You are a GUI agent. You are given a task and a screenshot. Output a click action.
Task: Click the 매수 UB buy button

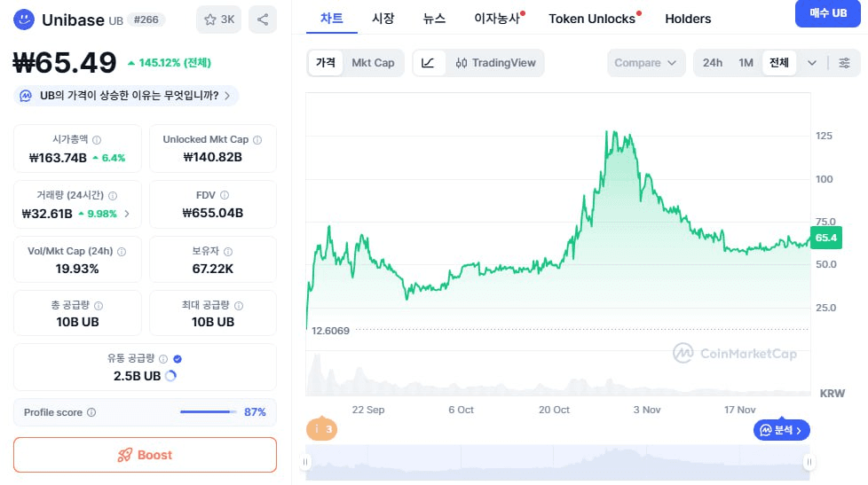[827, 14]
